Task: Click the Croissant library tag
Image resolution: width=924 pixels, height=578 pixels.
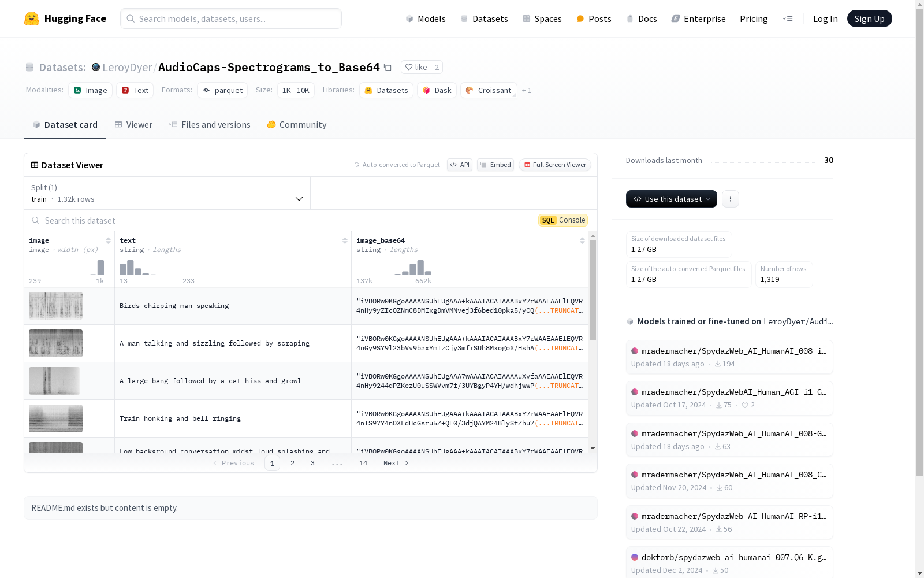Action: point(489,90)
